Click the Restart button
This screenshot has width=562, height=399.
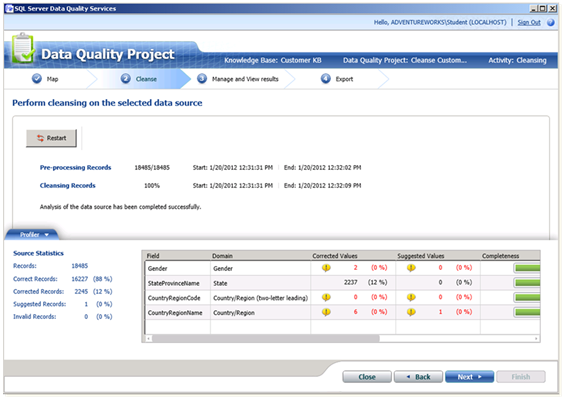[x=51, y=138]
